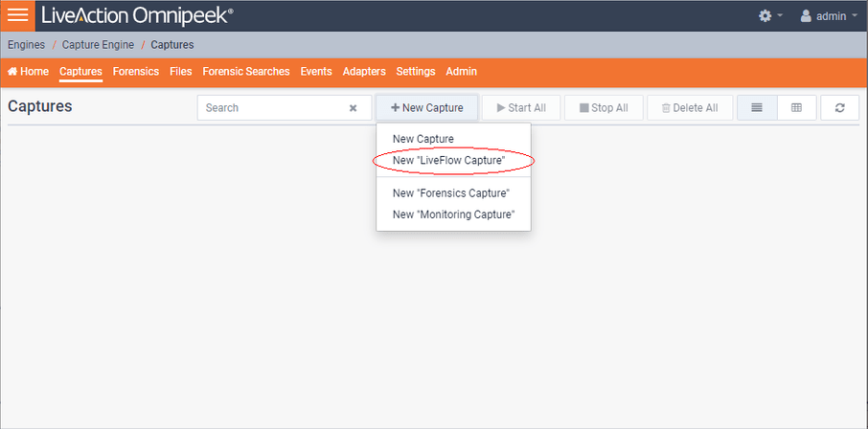The height and width of the screenshot is (429, 868).
Task: Open the admin user menu
Action: (832, 16)
